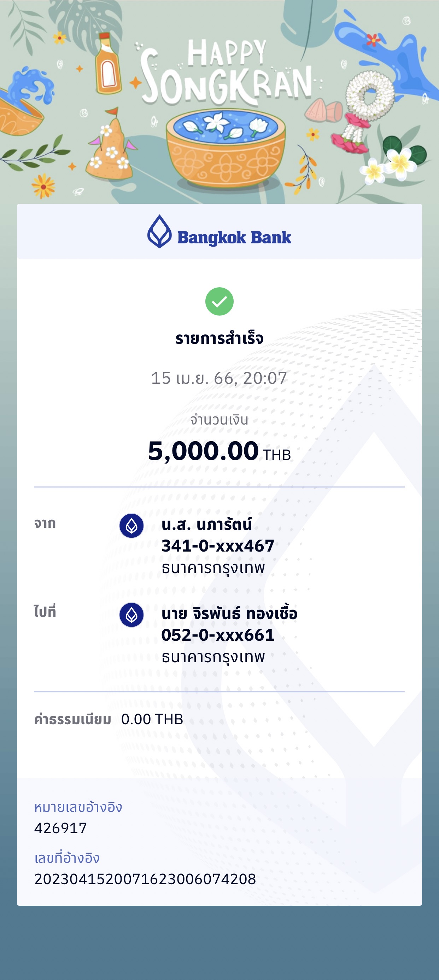
Task: Tap the 5,000.00 THB amount
Action: tap(219, 451)
